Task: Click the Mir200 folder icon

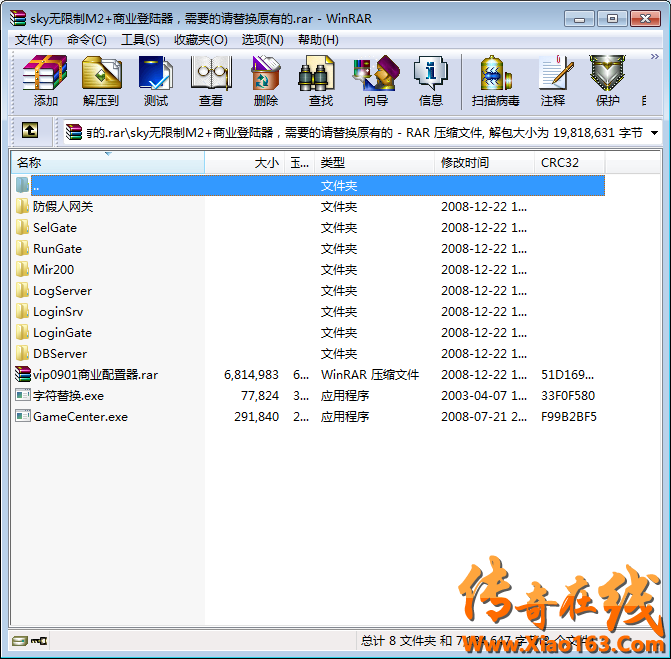Action: click(22, 269)
